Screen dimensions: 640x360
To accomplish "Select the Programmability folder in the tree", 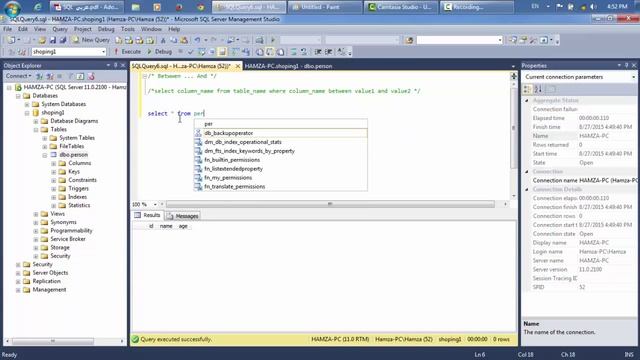I will (71, 231).
